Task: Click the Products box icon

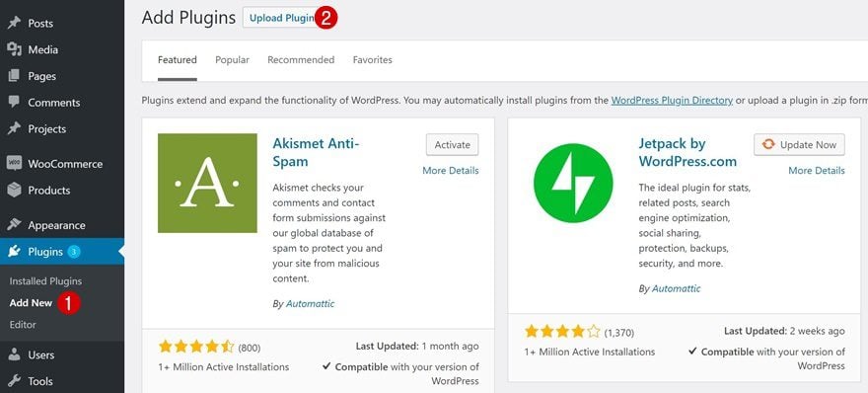Action: click(15, 191)
